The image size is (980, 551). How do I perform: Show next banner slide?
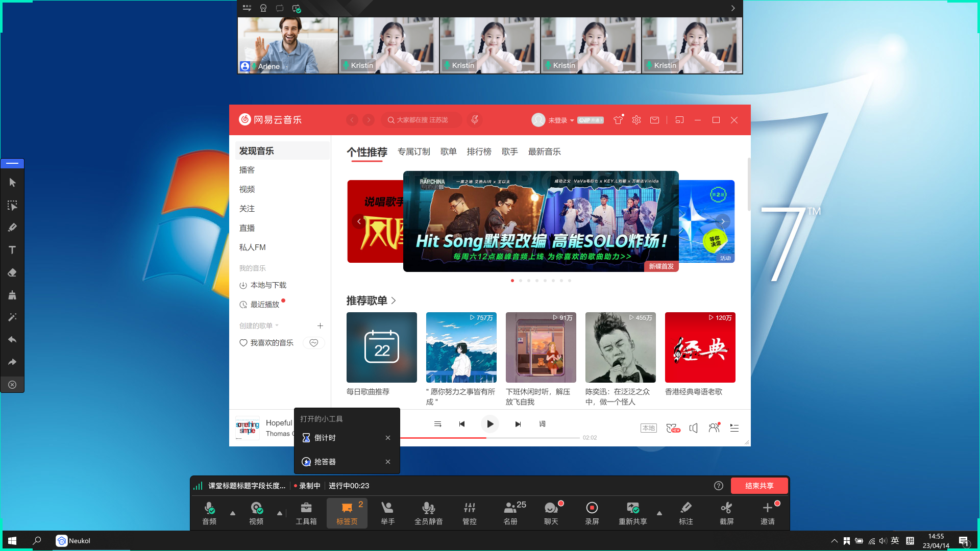[x=723, y=221]
